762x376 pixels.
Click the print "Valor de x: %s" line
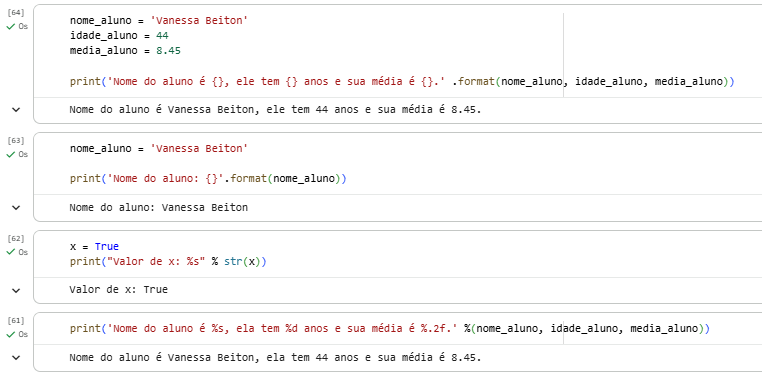pos(168,262)
